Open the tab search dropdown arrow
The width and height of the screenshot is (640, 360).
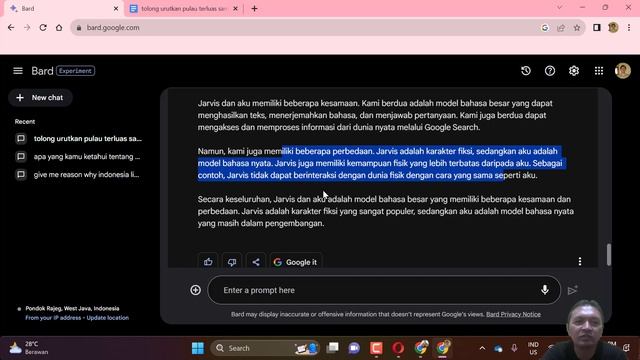[x=560, y=7]
